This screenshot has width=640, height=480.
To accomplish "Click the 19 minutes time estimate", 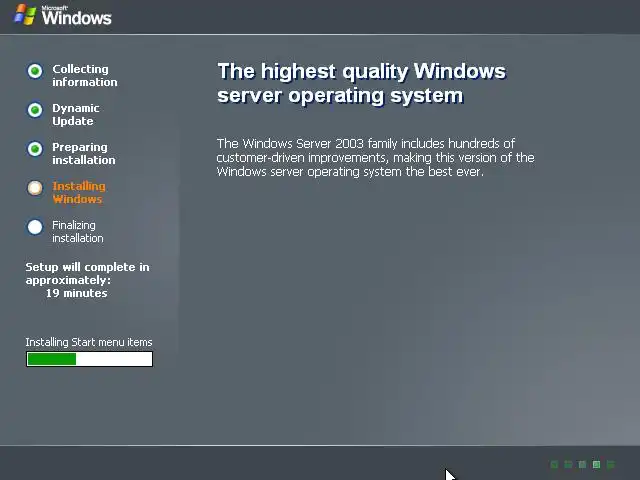I will point(76,293).
